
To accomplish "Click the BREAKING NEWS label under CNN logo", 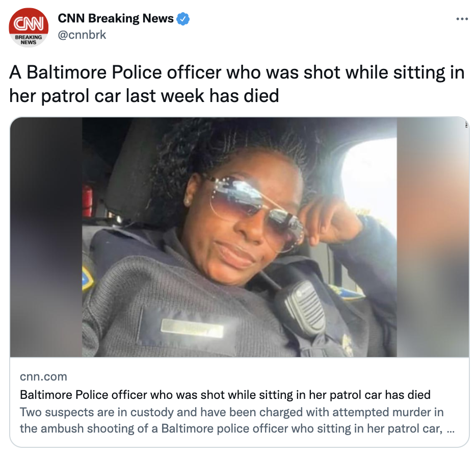I will tap(29, 40).
